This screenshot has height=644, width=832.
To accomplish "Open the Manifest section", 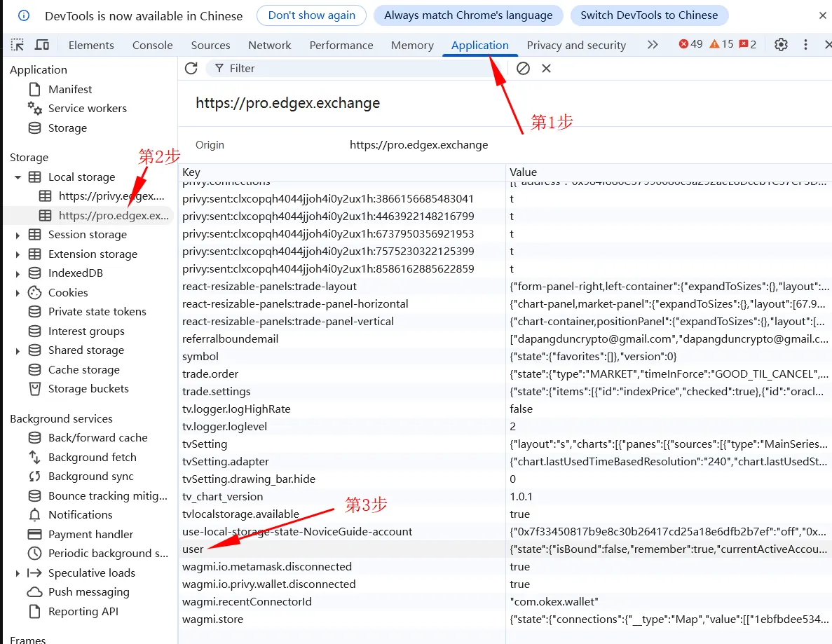I will click(71, 89).
